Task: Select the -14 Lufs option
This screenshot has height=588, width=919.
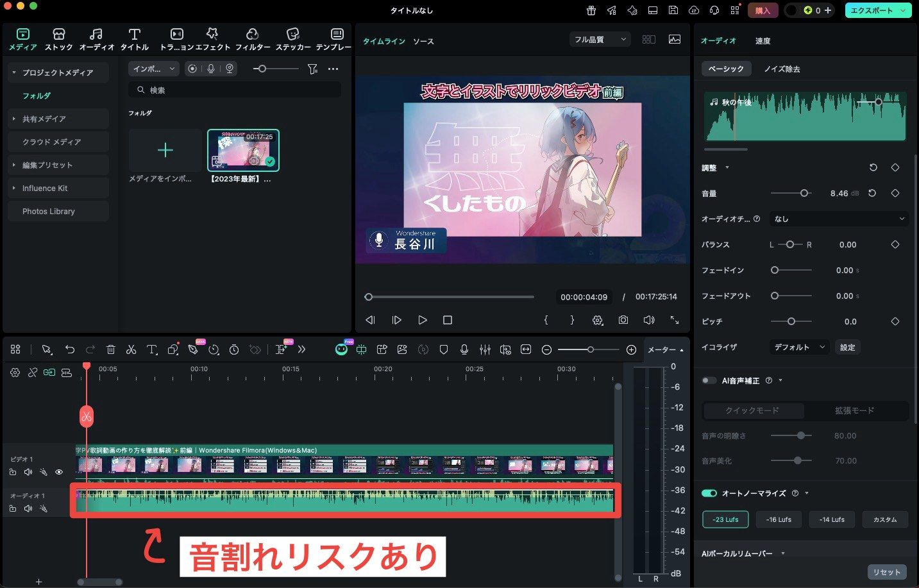Action: [x=832, y=519]
